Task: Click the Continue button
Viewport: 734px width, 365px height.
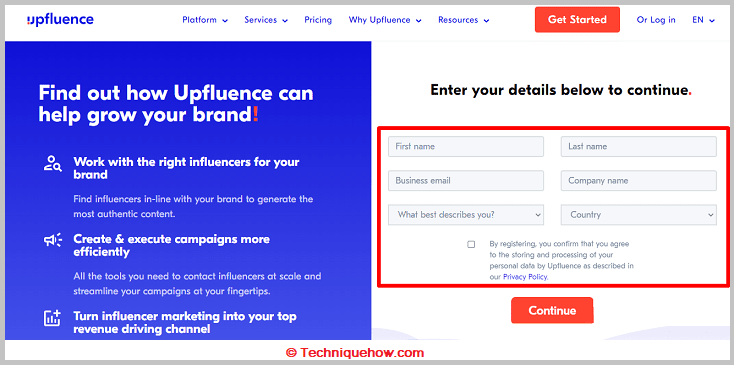Action: (552, 310)
